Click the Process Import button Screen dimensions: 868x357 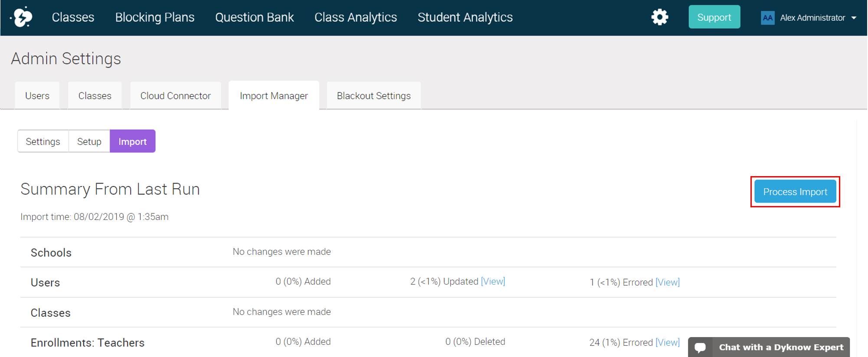[x=795, y=192]
